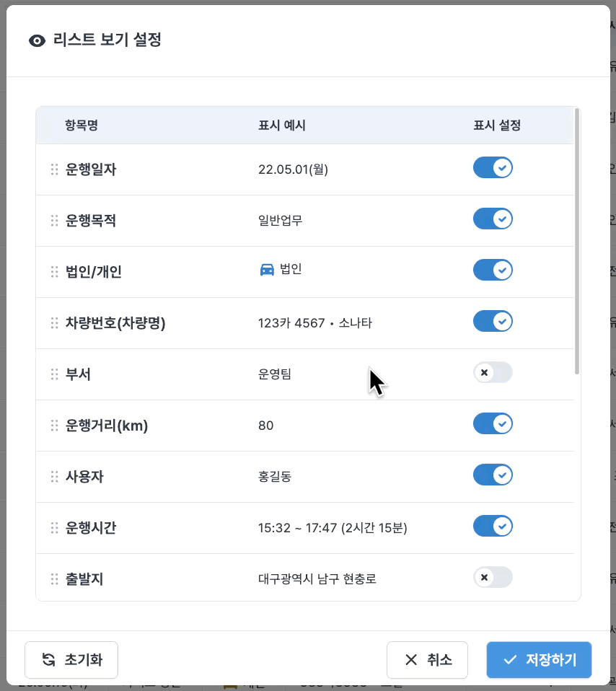The width and height of the screenshot is (616, 691).
Task: Turn off the 운행목적 display toggle
Action: point(493,219)
